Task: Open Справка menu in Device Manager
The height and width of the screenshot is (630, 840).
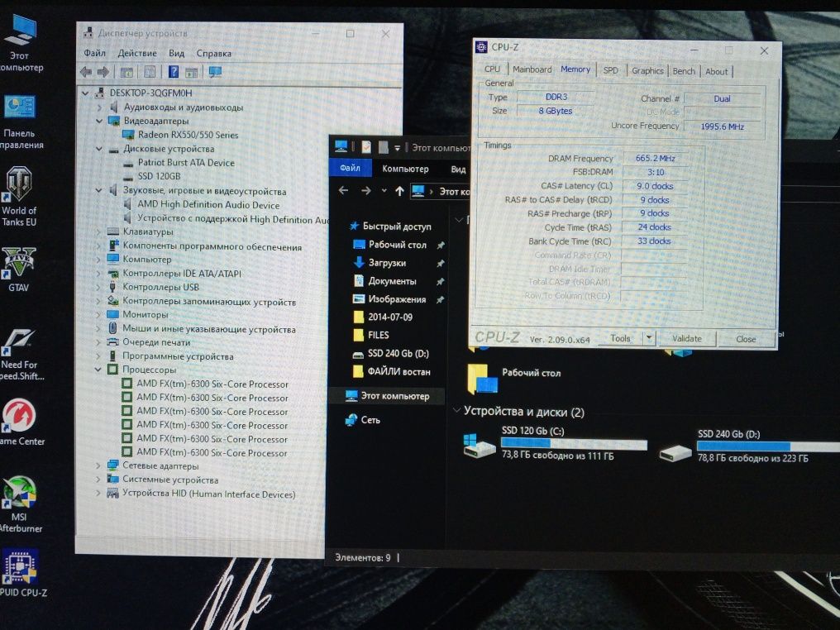Action: [x=214, y=53]
